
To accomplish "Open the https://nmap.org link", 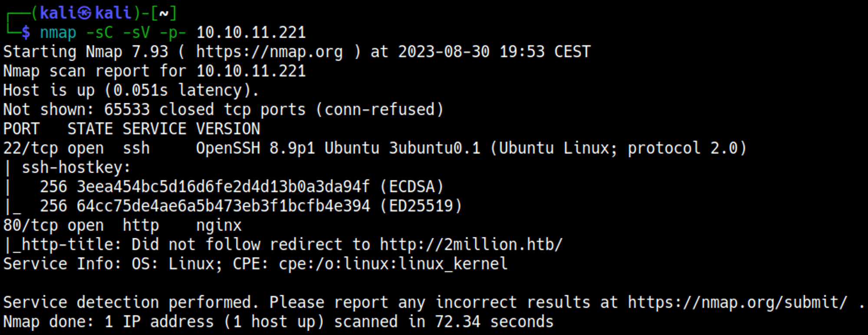I will click(269, 52).
